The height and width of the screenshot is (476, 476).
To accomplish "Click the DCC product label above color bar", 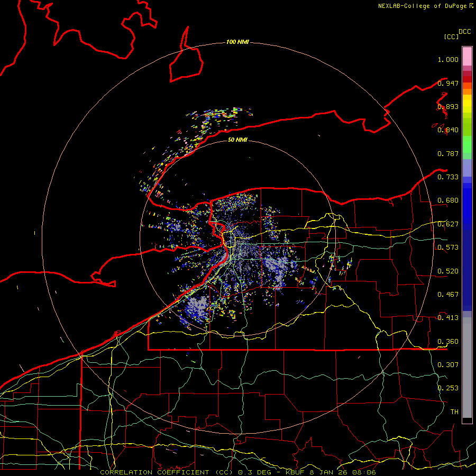I will tap(464, 32).
